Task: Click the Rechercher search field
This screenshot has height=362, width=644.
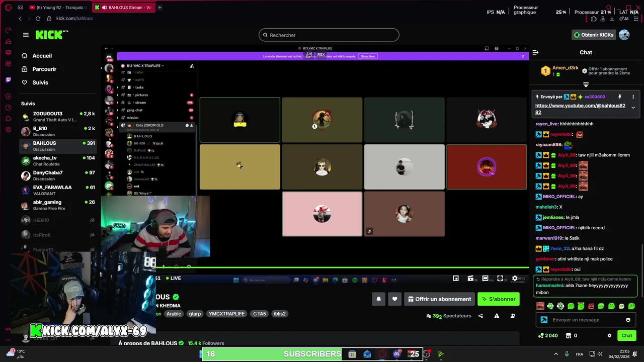Action: 329,35
